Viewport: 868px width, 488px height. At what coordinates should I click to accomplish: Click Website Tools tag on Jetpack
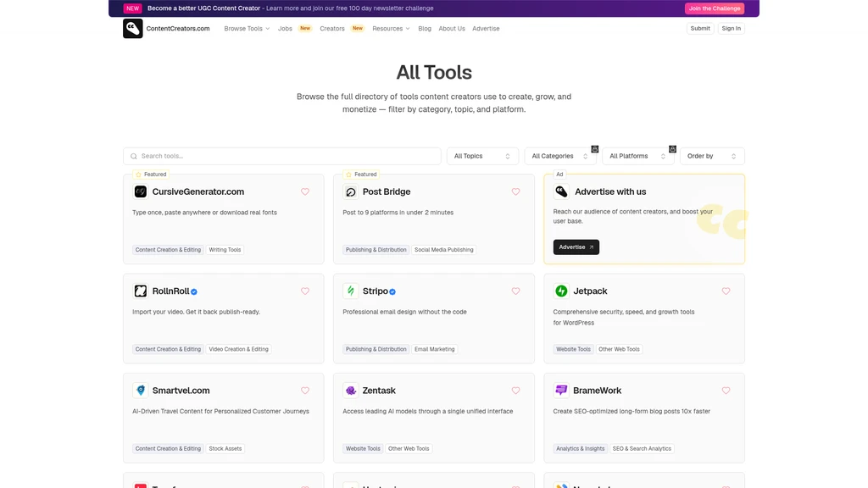pos(574,349)
